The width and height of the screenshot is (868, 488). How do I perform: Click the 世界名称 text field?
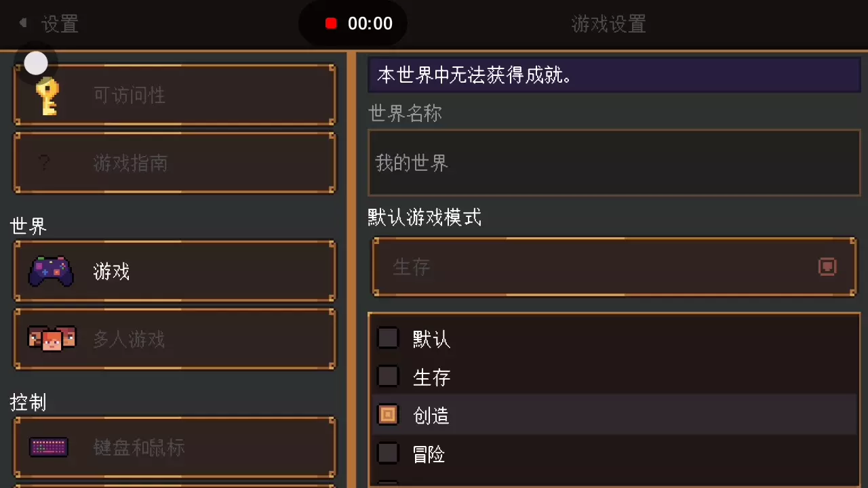[614, 163]
